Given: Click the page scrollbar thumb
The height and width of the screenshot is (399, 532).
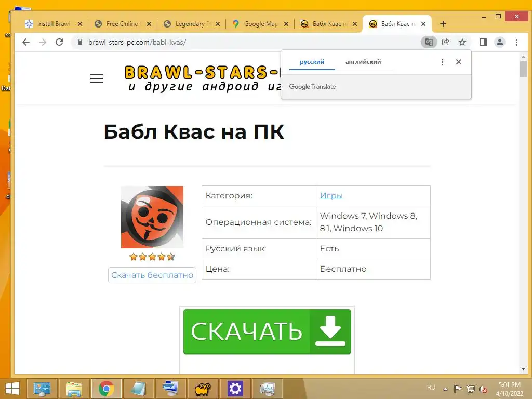Looking at the screenshot, I should [x=523, y=69].
